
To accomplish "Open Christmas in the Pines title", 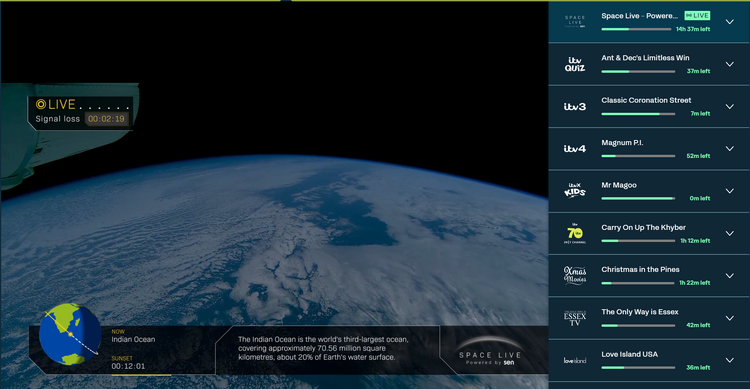I will 640,269.
